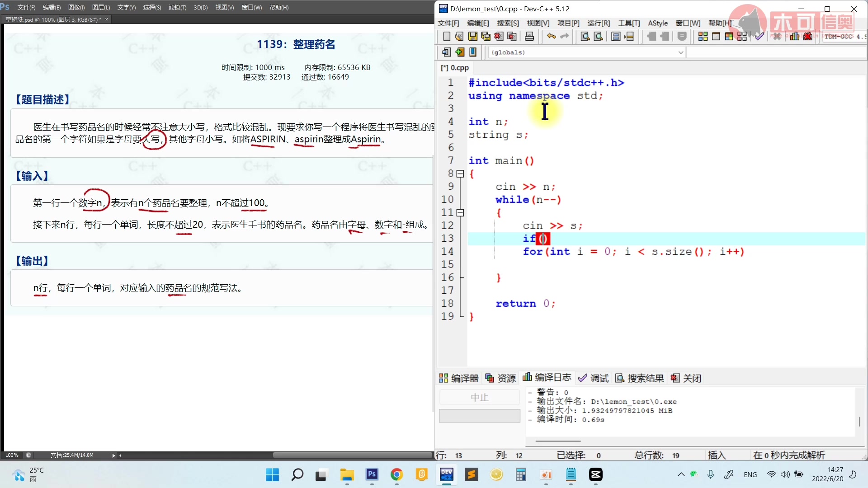Viewport: 868px width, 488px height.
Task: Open Google Chrome from the taskbar
Action: coord(396,474)
